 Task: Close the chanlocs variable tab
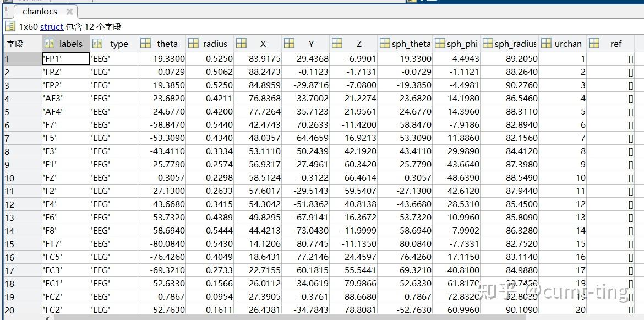click(69, 12)
